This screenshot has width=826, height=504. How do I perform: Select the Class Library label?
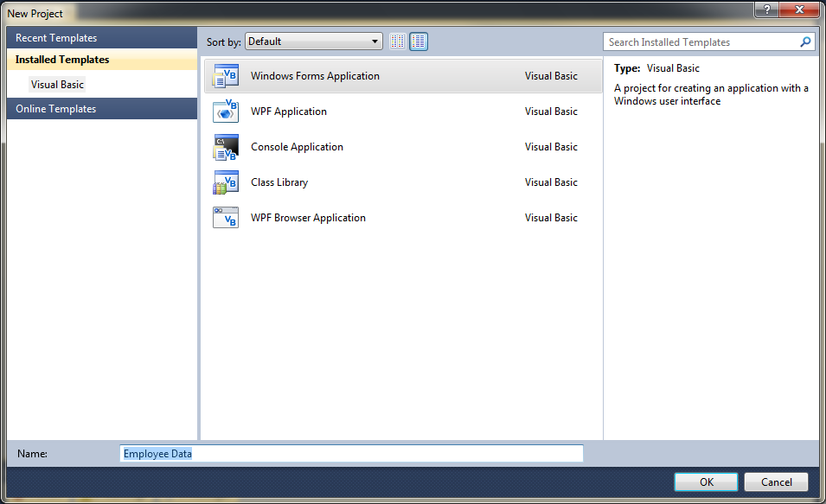[x=279, y=182]
